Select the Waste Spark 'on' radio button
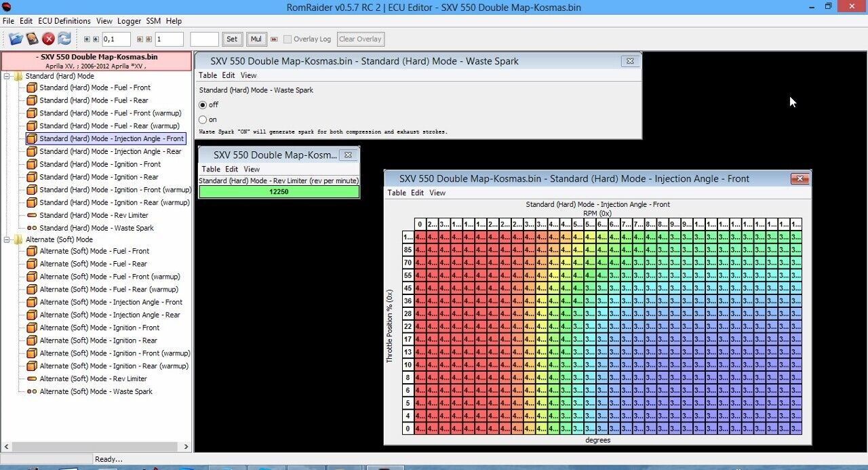This screenshot has height=470, width=868. tap(203, 119)
